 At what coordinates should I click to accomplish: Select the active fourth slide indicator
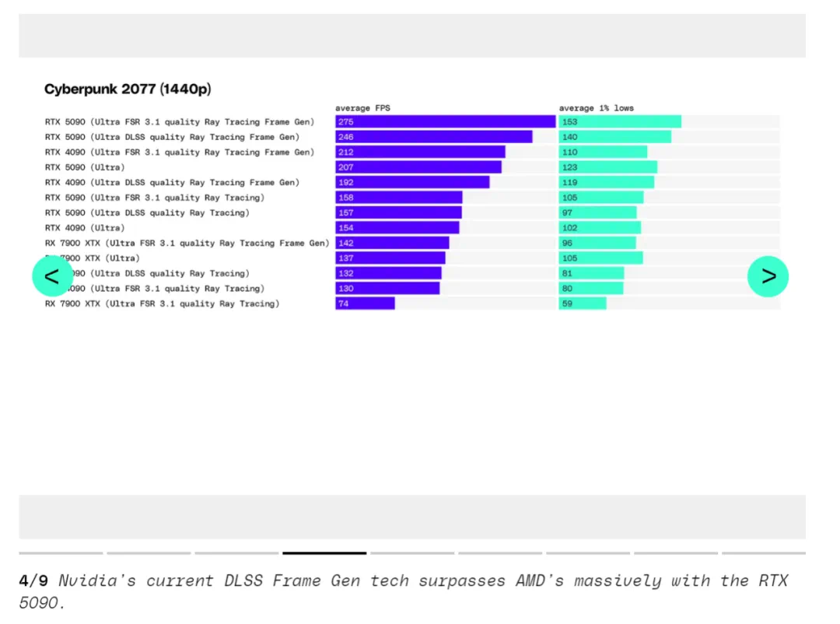(324, 553)
